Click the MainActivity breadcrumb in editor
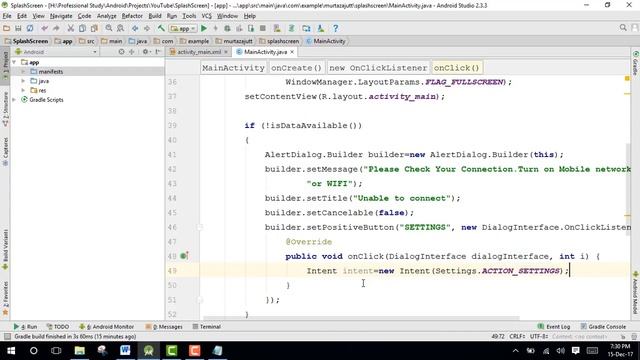 click(233, 68)
